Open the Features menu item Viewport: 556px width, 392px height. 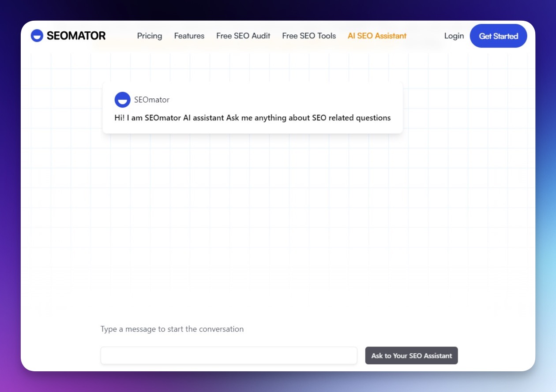pos(189,36)
